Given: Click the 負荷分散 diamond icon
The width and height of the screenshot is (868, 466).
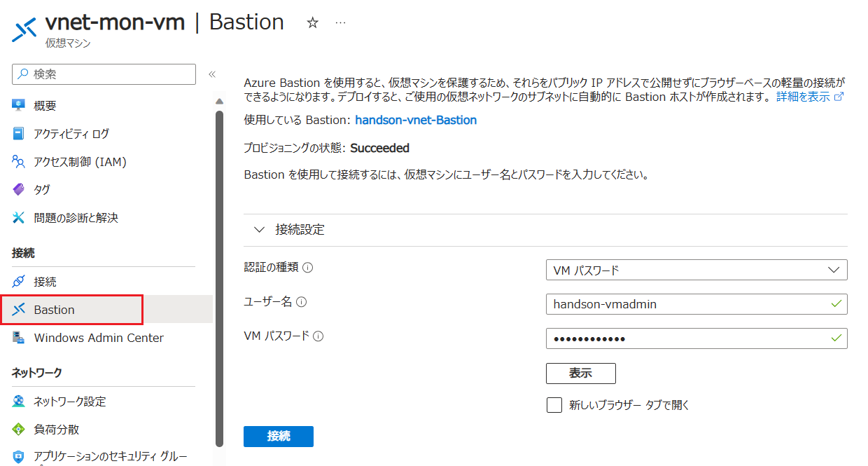Looking at the screenshot, I should (x=19, y=430).
